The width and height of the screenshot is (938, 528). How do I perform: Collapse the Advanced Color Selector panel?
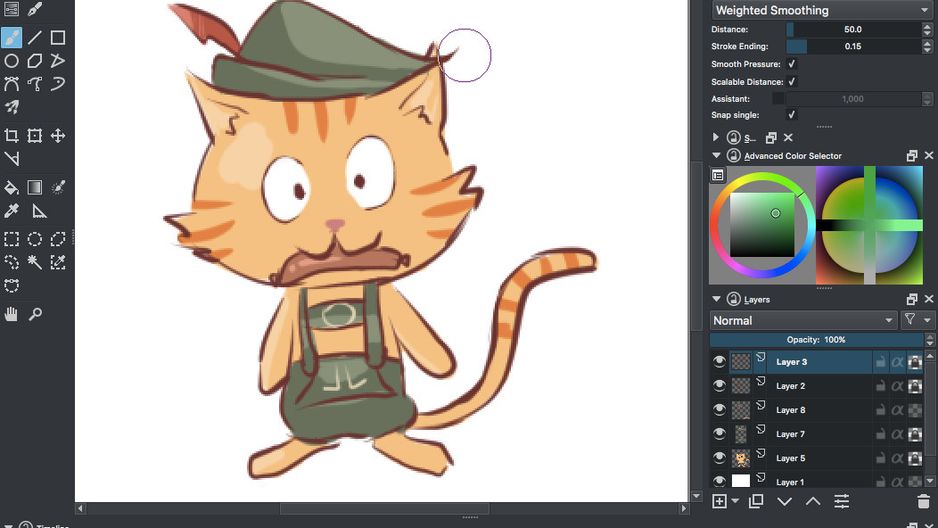(716, 155)
